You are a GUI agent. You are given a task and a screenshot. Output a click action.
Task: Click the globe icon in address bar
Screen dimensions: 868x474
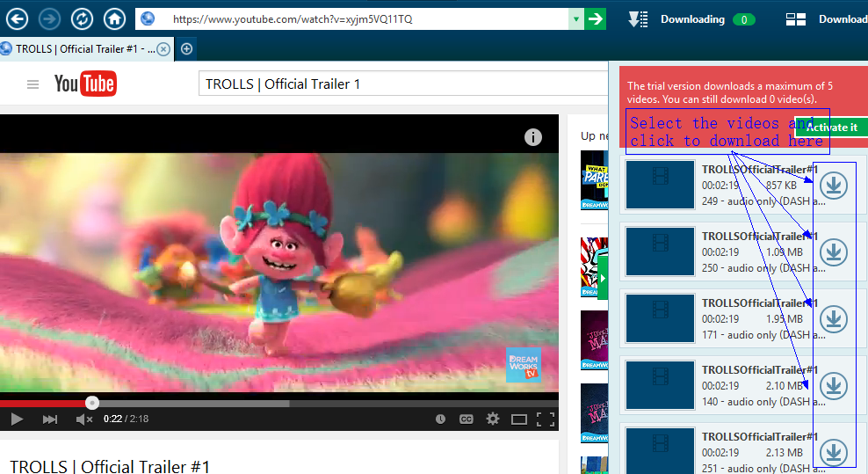click(148, 18)
